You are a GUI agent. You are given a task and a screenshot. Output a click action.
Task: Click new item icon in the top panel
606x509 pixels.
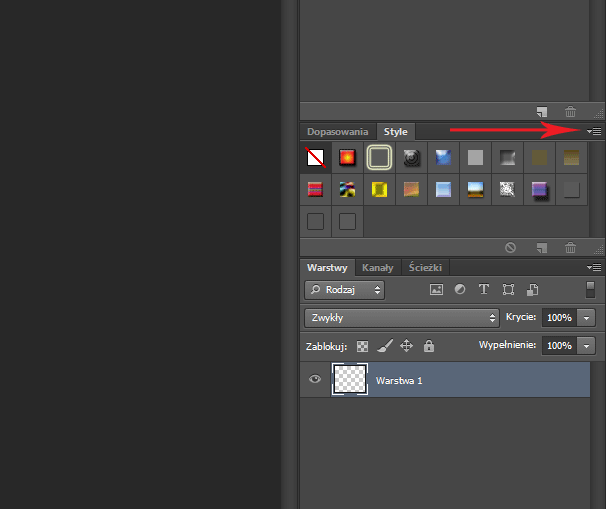tap(542, 112)
